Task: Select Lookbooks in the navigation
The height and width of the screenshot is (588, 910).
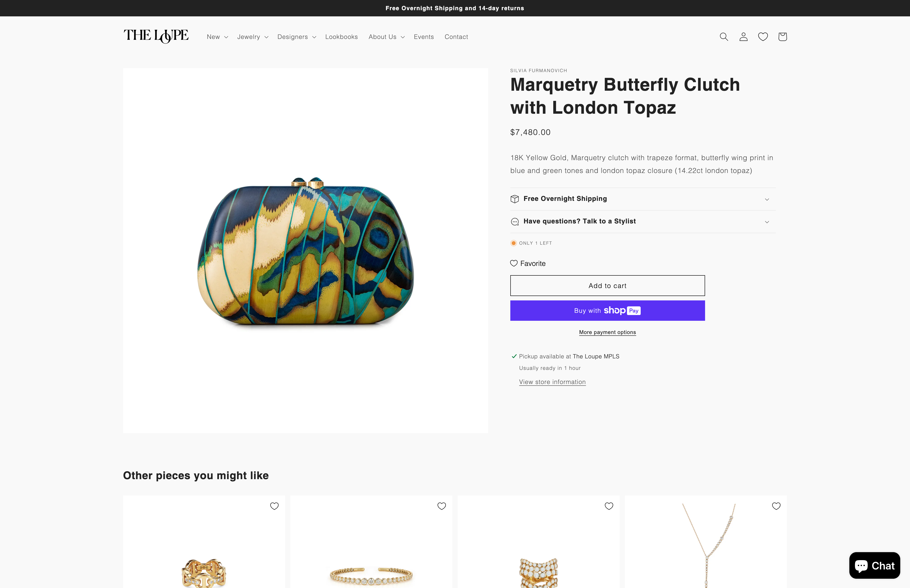Action: (x=341, y=37)
